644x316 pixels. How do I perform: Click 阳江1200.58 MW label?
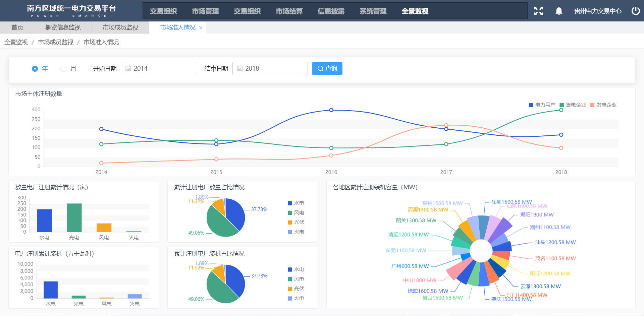[x=550, y=273]
